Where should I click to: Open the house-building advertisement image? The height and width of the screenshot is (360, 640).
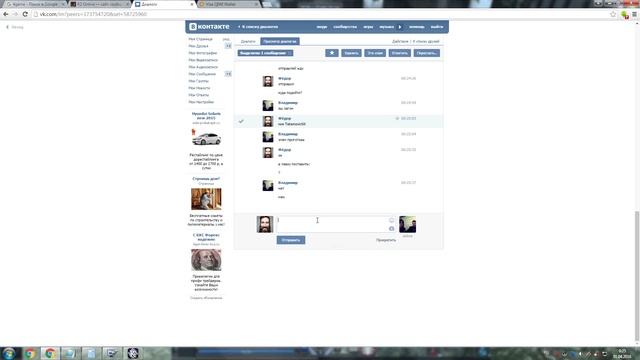pos(206,199)
